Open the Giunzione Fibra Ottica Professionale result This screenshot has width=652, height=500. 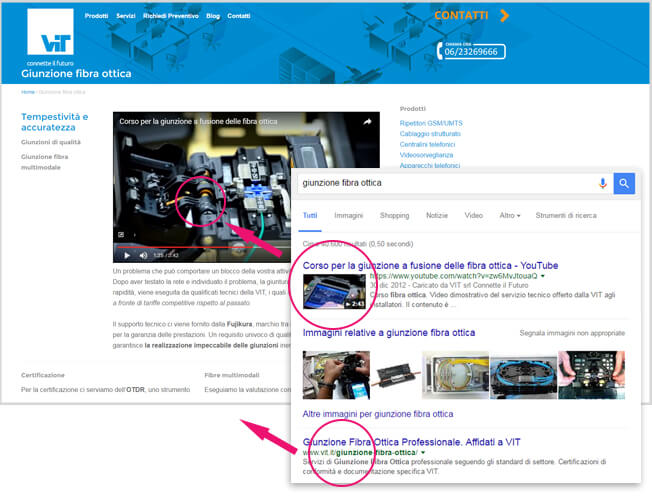coord(411,442)
